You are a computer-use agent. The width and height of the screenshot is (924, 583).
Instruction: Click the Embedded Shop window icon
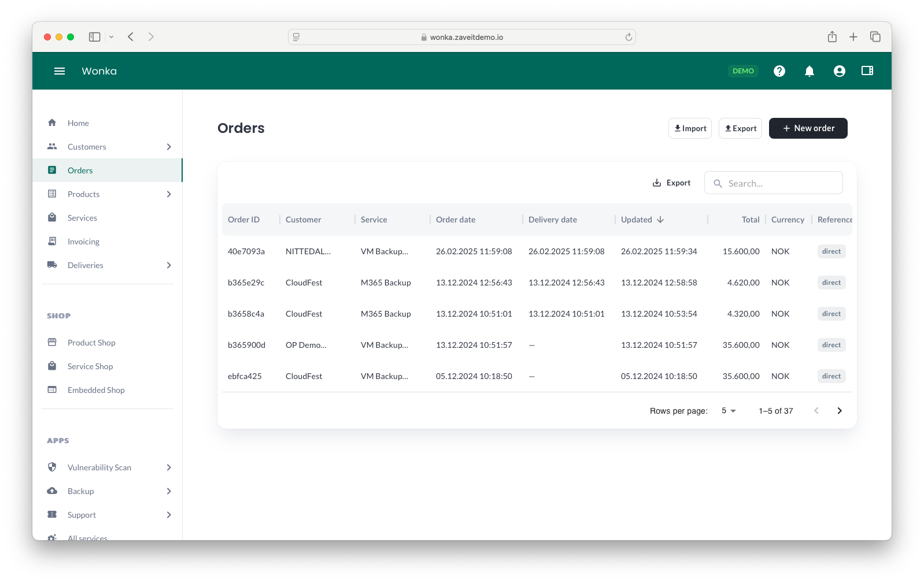[x=52, y=389]
